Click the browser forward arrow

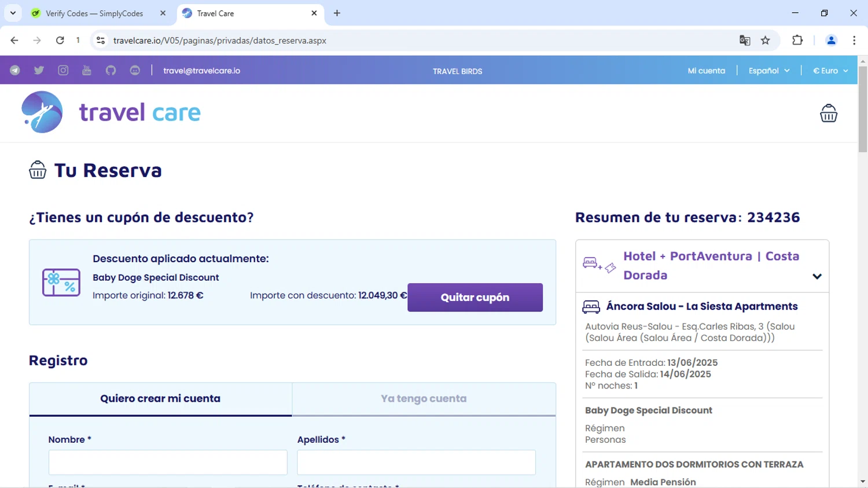[37, 41]
